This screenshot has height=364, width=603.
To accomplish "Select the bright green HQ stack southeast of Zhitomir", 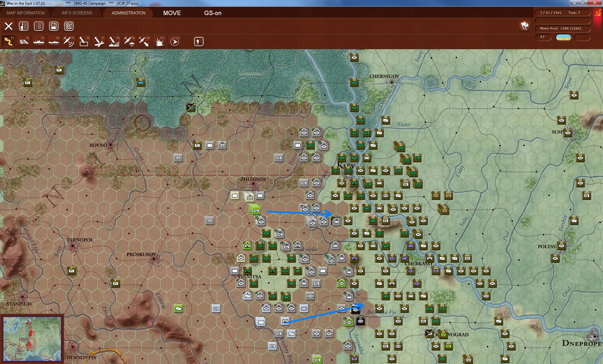I will click(x=255, y=210).
